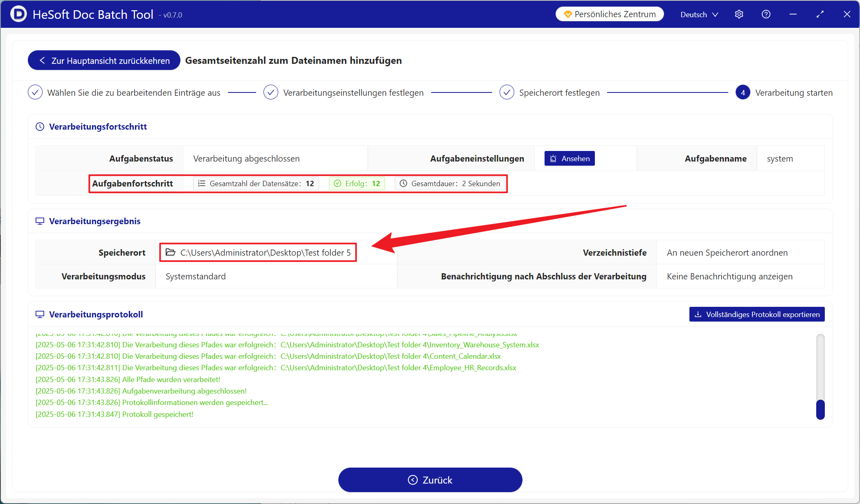This screenshot has width=860, height=504.
Task: Click the download icon in export button
Action: [x=698, y=314]
